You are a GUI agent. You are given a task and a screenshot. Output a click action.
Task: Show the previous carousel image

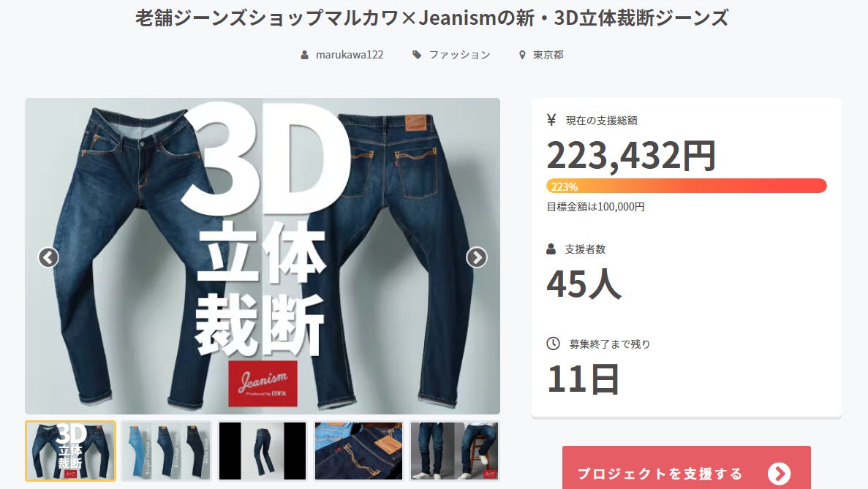(49, 257)
